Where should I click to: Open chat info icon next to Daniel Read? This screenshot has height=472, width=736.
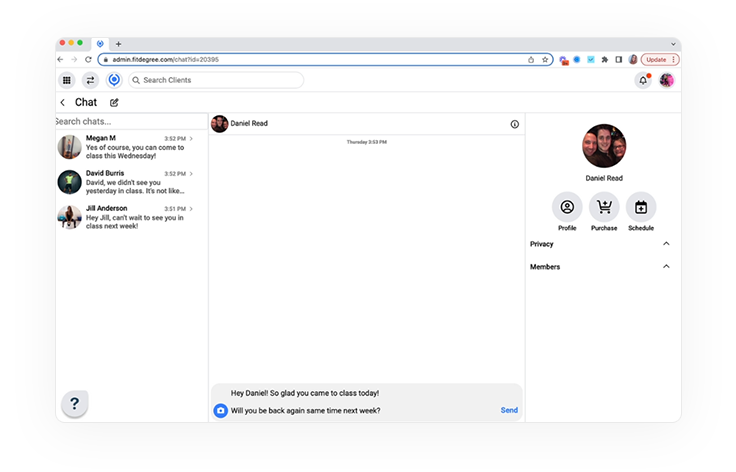[514, 124]
